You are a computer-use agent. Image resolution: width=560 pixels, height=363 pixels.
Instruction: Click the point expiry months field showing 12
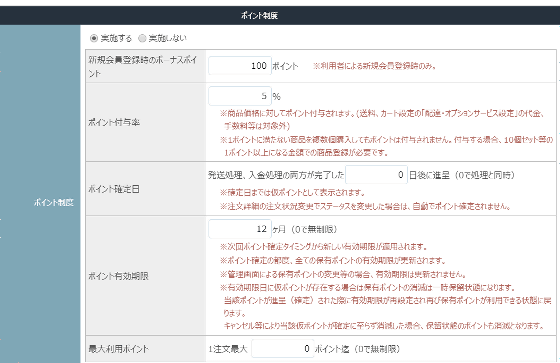pyautogui.click(x=240, y=229)
